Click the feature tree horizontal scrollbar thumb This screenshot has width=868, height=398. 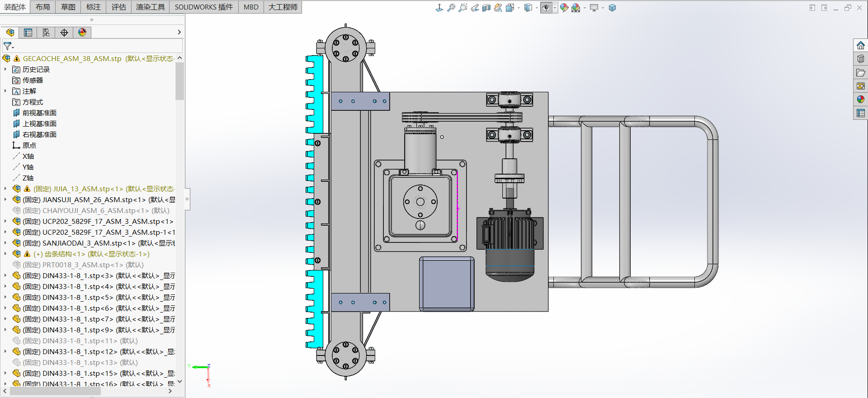tap(55, 391)
